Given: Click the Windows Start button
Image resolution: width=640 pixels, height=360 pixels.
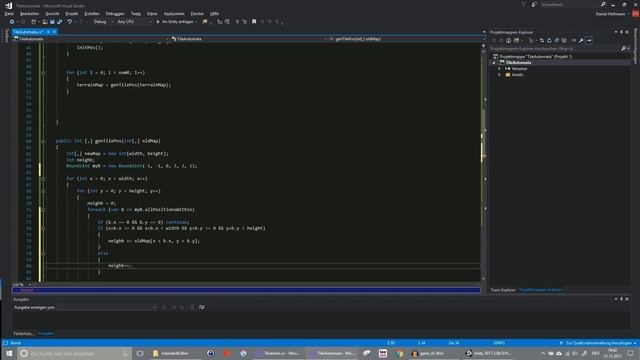Looking at the screenshot, I should click(x=9, y=353).
